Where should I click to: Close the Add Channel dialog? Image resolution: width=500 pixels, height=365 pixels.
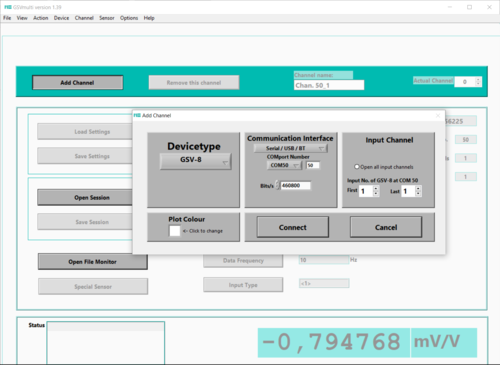(438, 116)
